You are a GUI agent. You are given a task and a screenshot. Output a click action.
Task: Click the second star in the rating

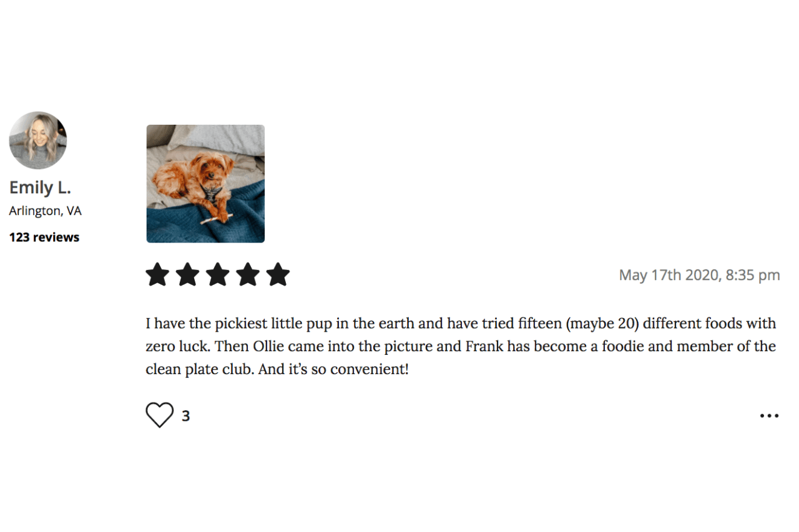pos(187,274)
